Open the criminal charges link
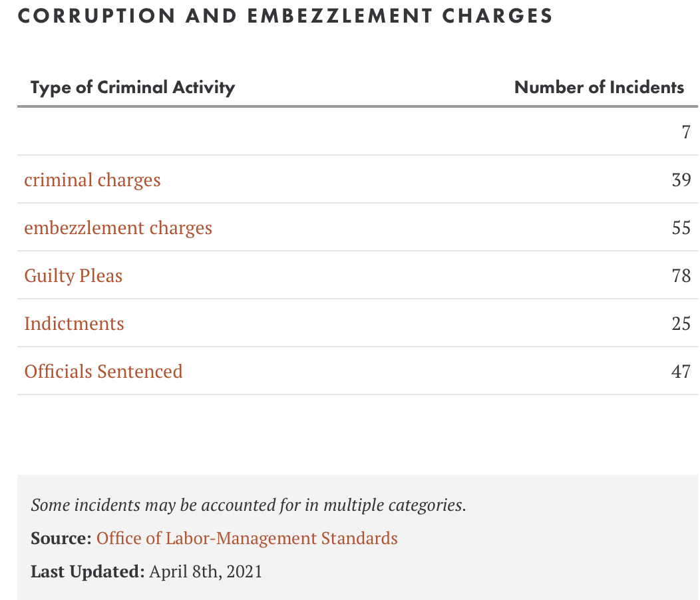This screenshot has height=600, width=700. (92, 180)
